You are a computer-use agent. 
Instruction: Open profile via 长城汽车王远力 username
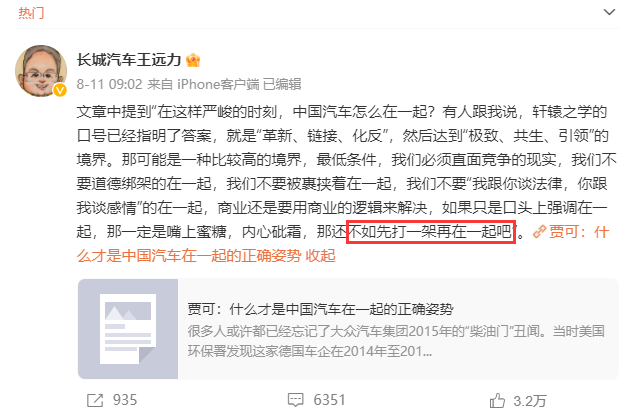[x=129, y=60]
